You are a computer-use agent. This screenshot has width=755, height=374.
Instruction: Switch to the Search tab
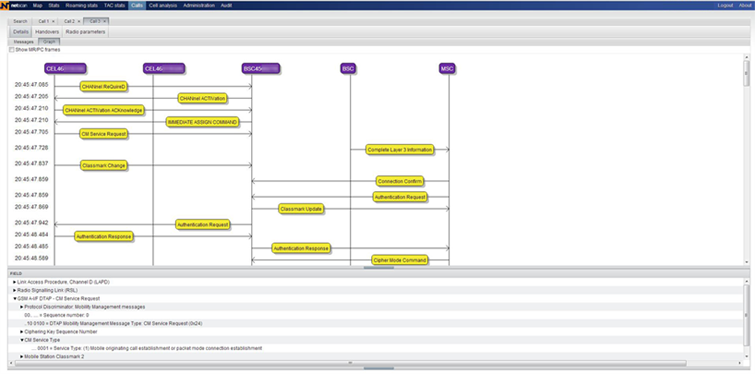[x=20, y=21]
